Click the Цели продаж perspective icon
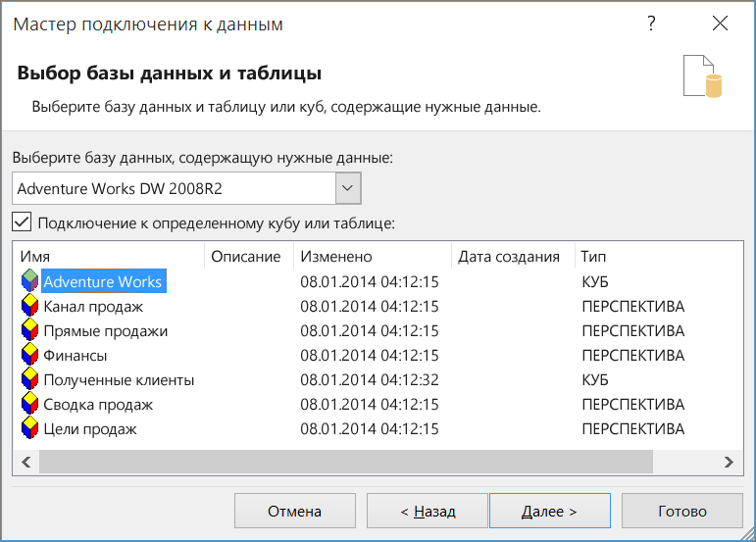This screenshot has height=542, width=756. pos(29,428)
